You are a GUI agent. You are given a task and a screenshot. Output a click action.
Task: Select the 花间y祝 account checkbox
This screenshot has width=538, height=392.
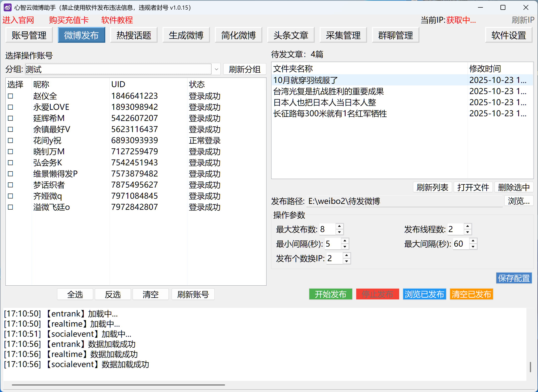(x=10, y=140)
